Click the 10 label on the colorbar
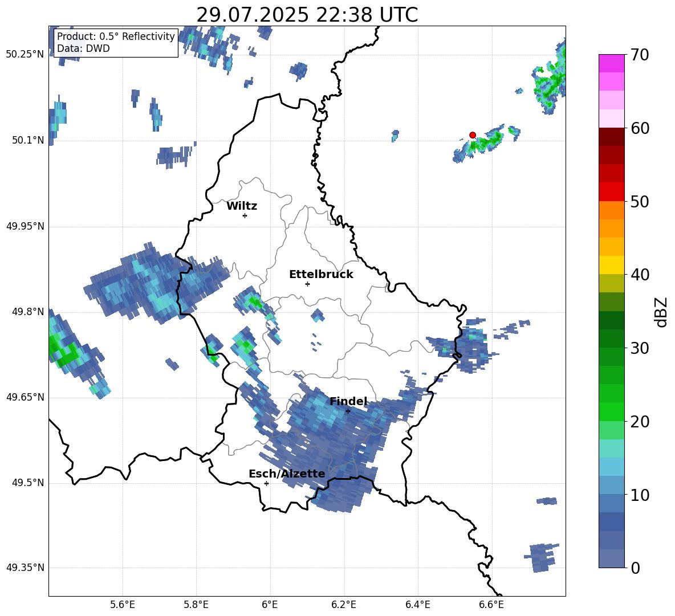The height and width of the screenshot is (616, 675). click(640, 495)
